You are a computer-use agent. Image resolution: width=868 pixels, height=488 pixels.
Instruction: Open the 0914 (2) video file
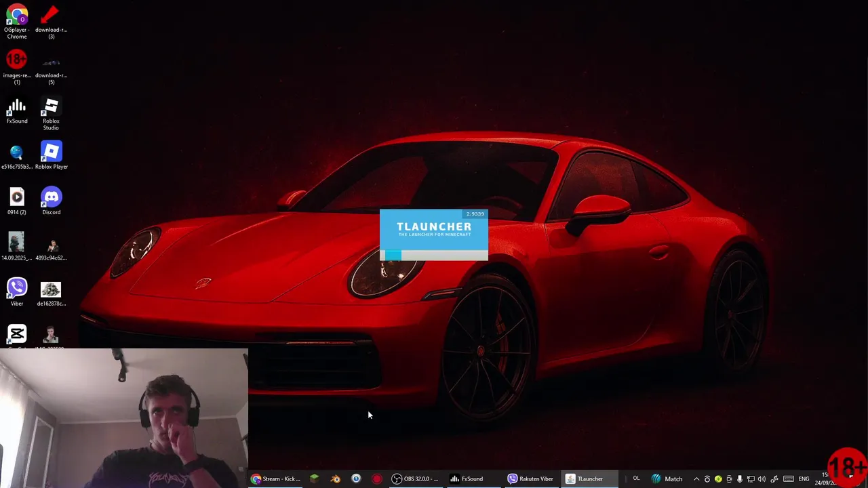(x=17, y=202)
